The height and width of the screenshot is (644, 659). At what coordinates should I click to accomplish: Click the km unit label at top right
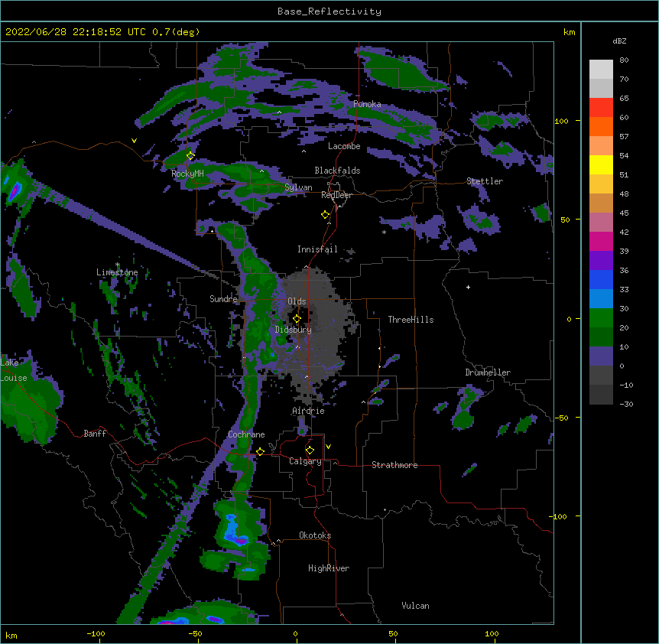pyautogui.click(x=569, y=32)
